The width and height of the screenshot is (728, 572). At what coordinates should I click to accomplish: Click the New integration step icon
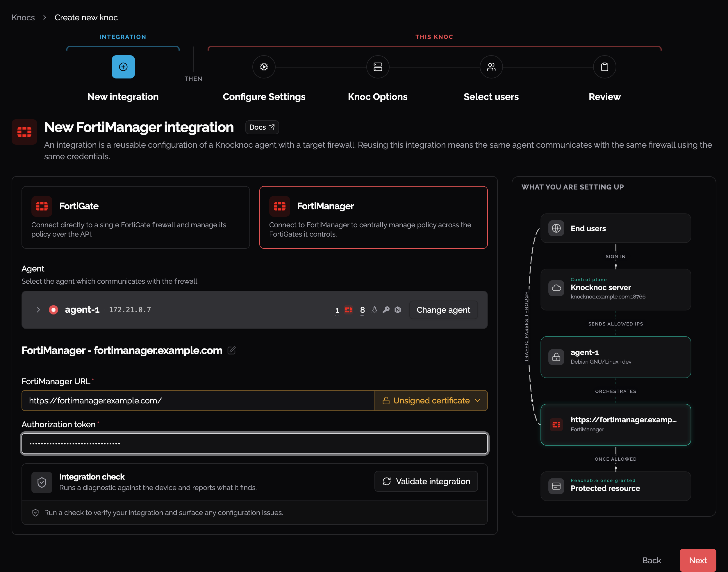tap(123, 67)
